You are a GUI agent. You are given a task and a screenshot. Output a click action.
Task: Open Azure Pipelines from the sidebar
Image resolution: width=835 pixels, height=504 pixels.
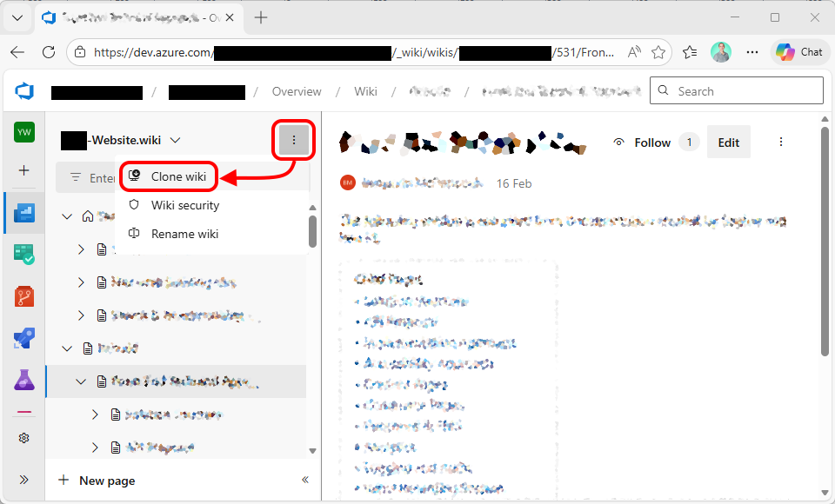[24, 339]
